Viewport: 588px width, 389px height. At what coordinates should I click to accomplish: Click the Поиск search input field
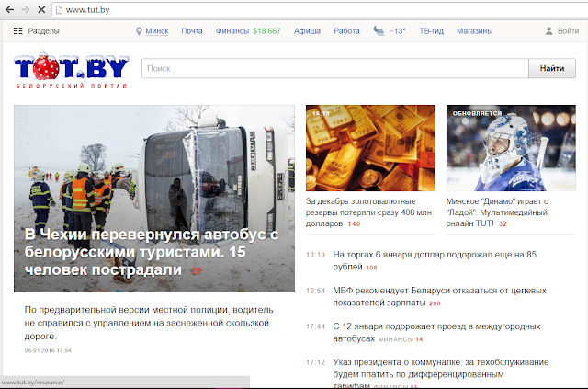click(334, 68)
